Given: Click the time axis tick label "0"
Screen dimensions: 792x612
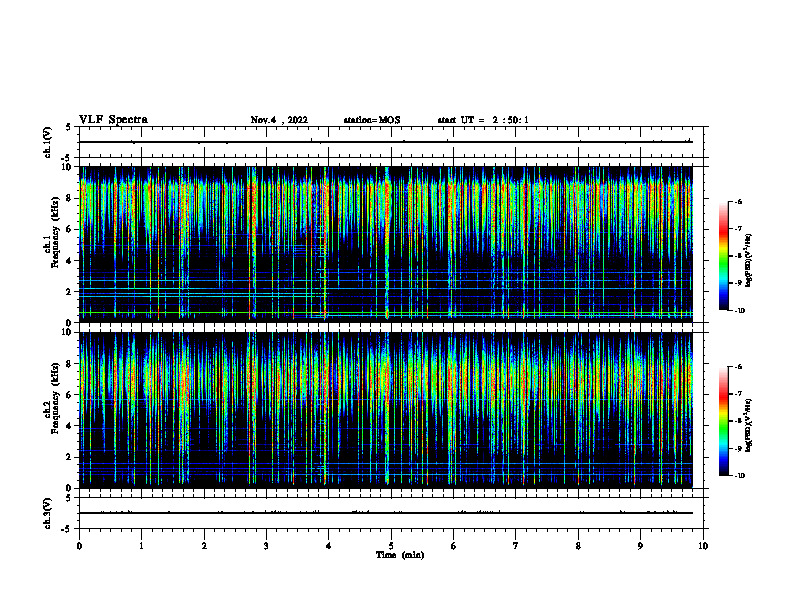Looking at the screenshot, I should click(x=79, y=546).
